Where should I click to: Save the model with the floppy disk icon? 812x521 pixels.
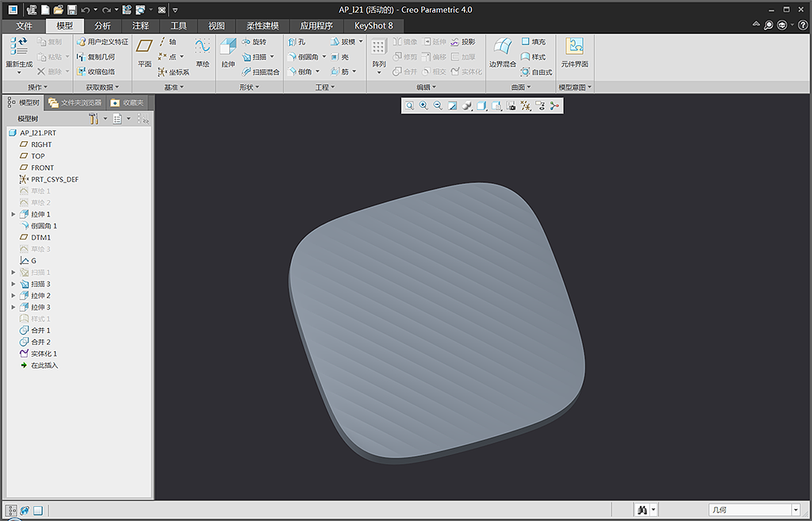pyautogui.click(x=72, y=10)
